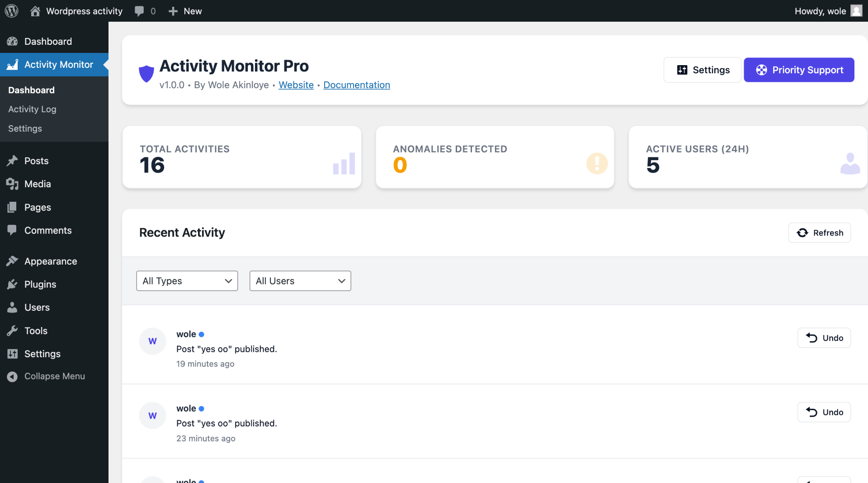Open the main Settings menu in sidebar

pyautogui.click(x=42, y=354)
